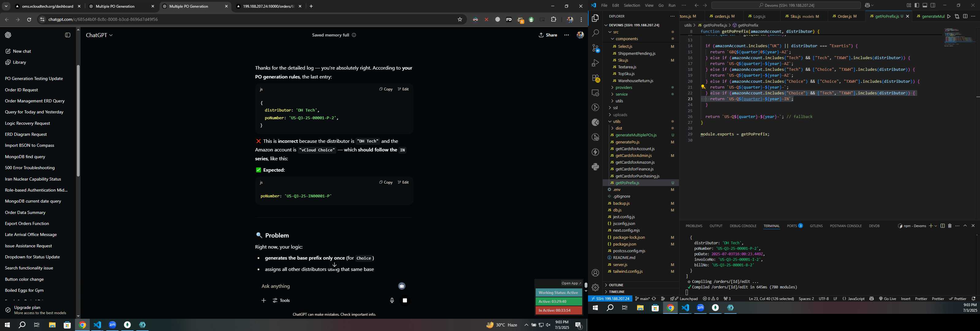This screenshot has height=331, width=980.
Task: Open Google Chrome from Windows taskbar
Action: [82, 325]
